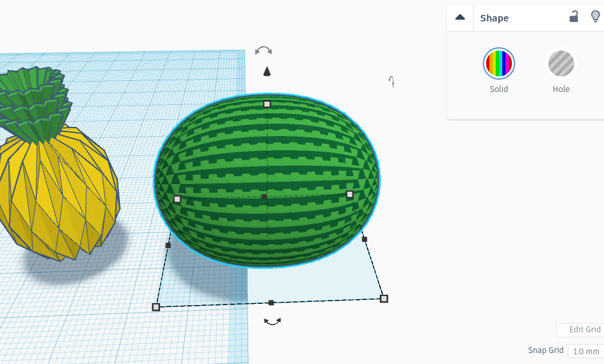
Task: Click the black left edge midpoint handle
Action: coord(168,245)
